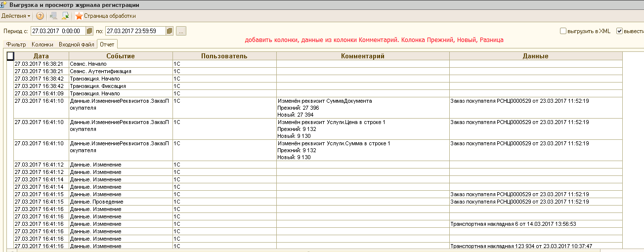
Task: Click the green arrow export toolbar icon
Action: [65, 16]
